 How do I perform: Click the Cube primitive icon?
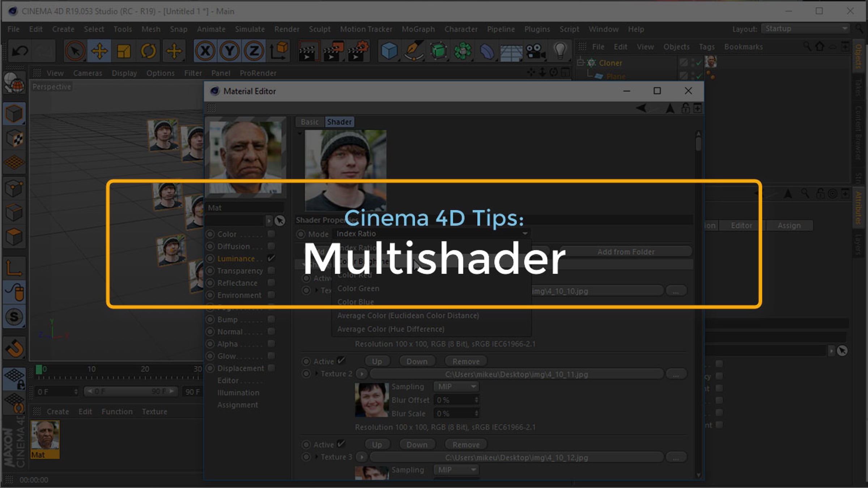[389, 51]
